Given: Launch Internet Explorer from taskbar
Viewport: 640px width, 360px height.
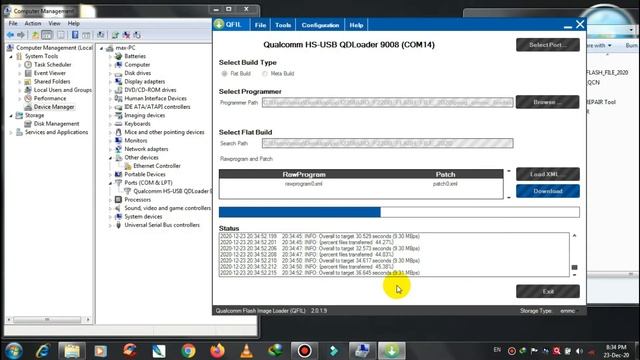Looking at the screenshot, I should tap(42, 351).
